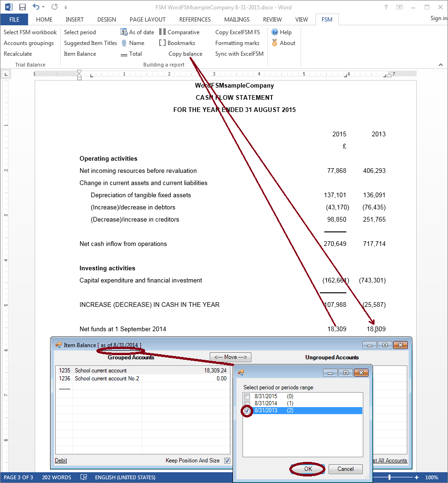Click Copy ExcelFSM FS
448x483 pixels.
click(x=237, y=32)
